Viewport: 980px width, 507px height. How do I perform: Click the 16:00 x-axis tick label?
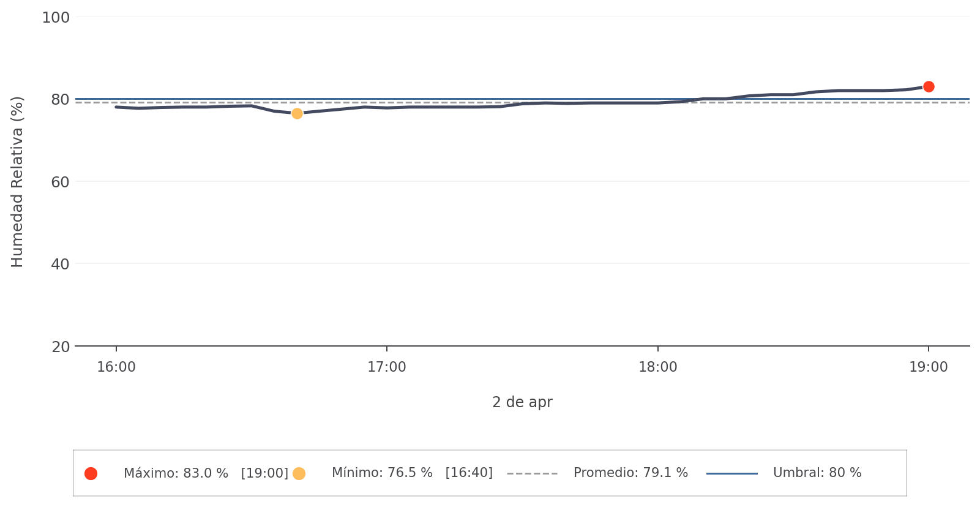click(x=116, y=367)
